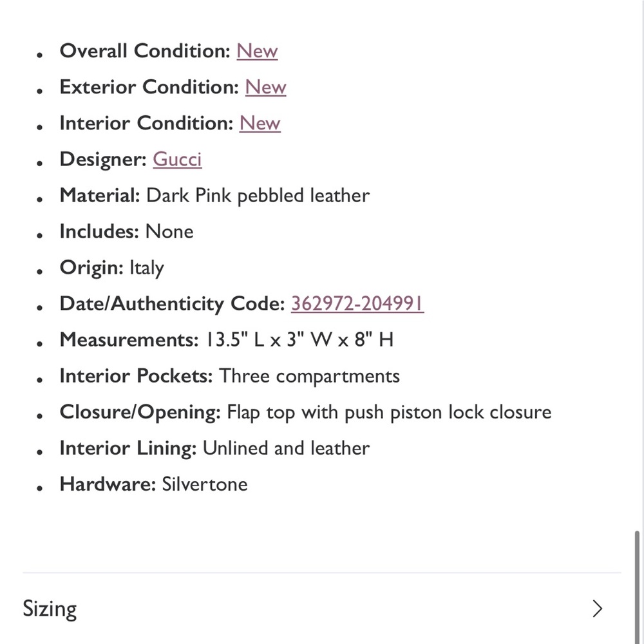Expand the Sizing section chevron arrow
The image size is (644, 644).
coord(597,609)
